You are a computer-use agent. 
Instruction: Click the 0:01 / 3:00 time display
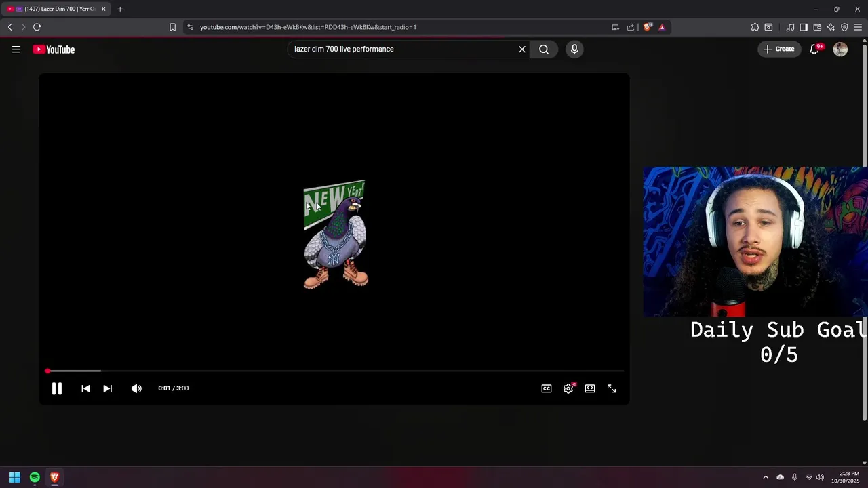(x=173, y=388)
